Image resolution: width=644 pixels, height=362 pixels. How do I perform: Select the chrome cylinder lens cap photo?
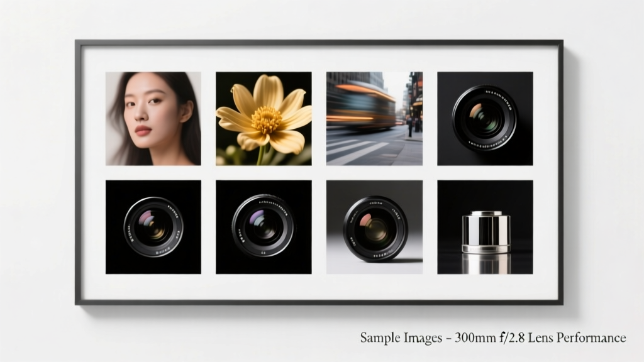pos(485,227)
